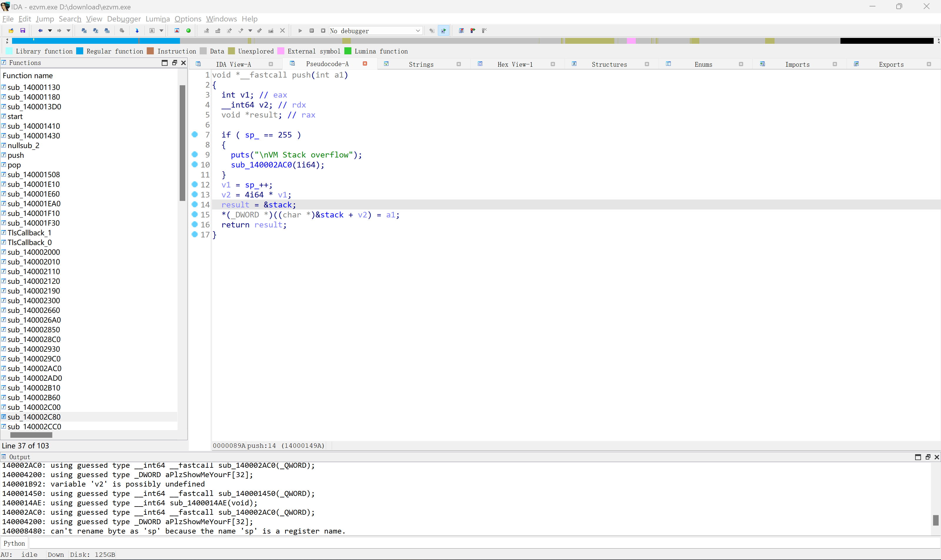
Task: Open the forward-navigation history dropdown arrow
Action: [x=68, y=31]
